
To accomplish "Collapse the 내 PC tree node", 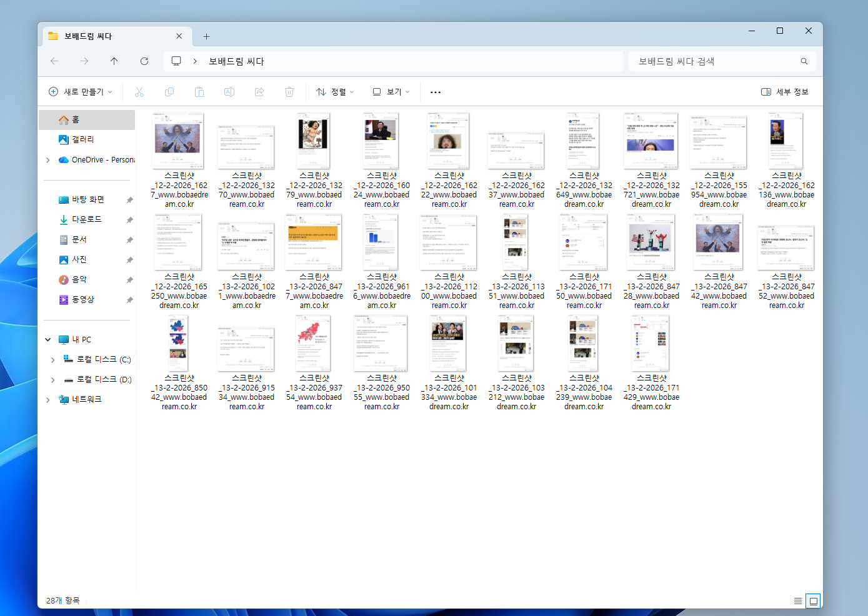I will tap(48, 340).
